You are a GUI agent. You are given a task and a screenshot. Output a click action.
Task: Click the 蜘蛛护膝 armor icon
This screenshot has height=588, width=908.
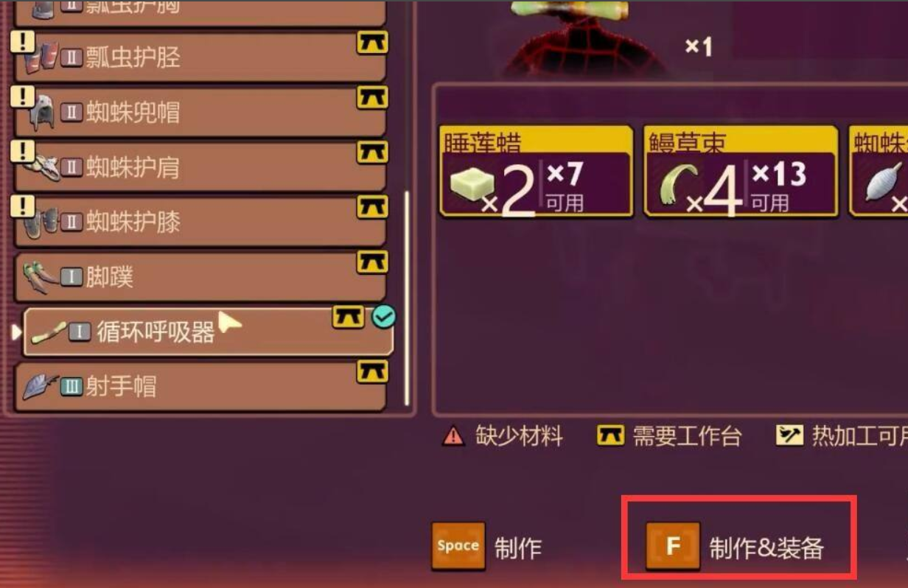pyautogui.click(x=41, y=223)
